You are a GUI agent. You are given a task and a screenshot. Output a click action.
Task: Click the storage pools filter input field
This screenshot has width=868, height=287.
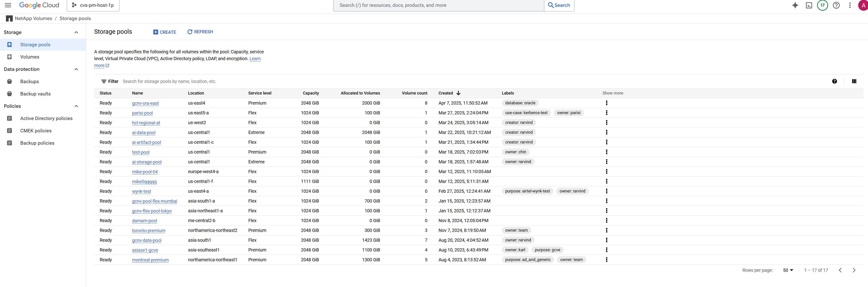[270, 81]
